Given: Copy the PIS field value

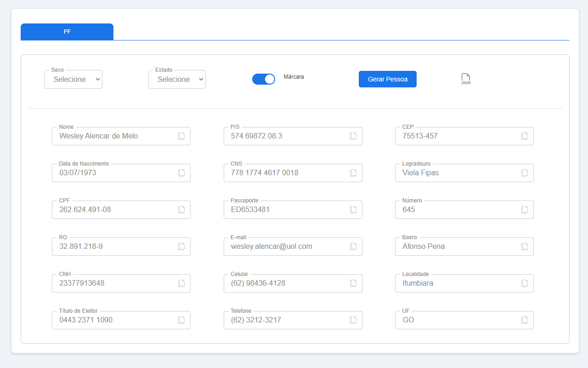Looking at the screenshot, I should 353,136.
